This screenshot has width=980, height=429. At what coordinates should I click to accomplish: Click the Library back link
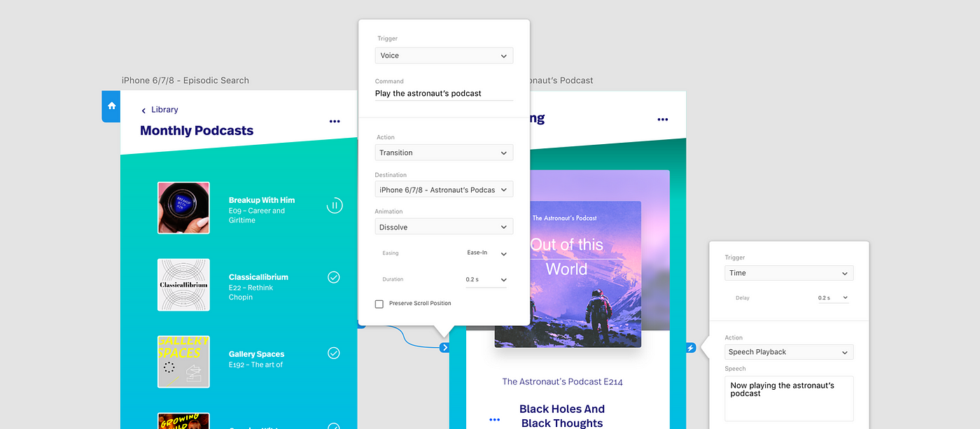pyautogui.click(x=164, y=110)
